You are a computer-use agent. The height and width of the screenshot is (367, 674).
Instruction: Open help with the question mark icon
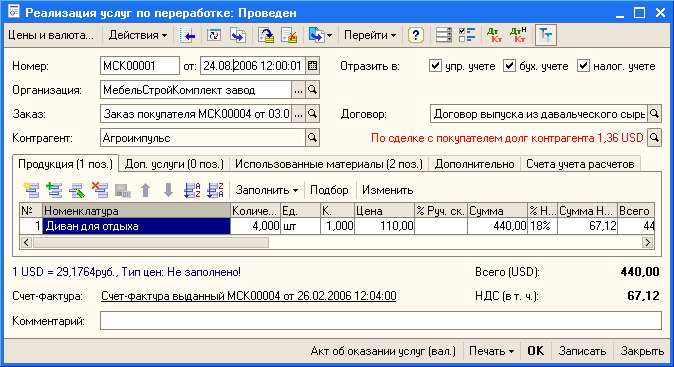pyautogui.click(x=415, y=35)
